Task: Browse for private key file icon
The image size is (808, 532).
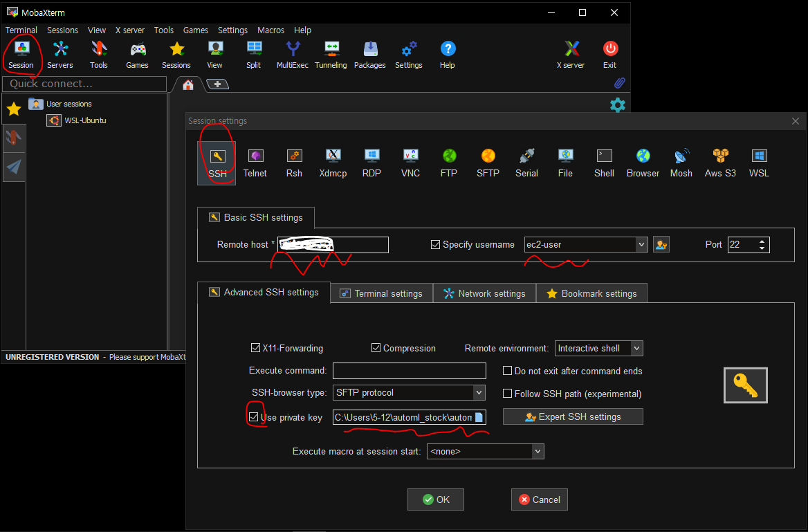Action: pyautogui.click(x=479, y=417)
